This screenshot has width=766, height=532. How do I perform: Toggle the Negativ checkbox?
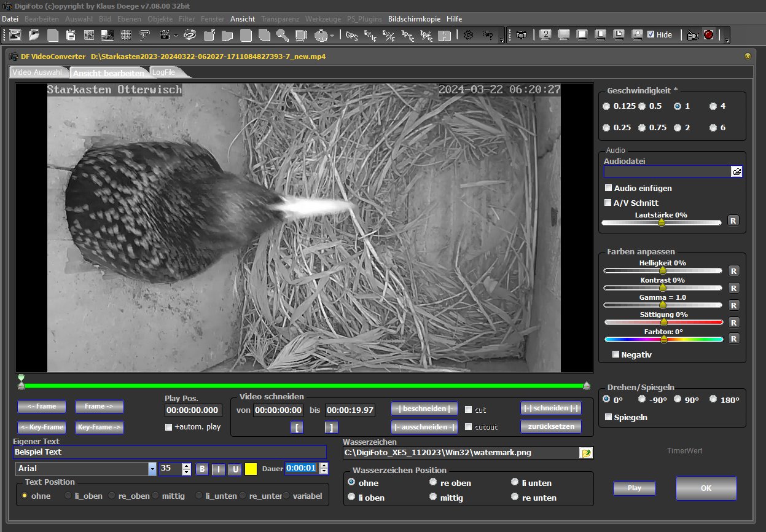pos(616,354)
